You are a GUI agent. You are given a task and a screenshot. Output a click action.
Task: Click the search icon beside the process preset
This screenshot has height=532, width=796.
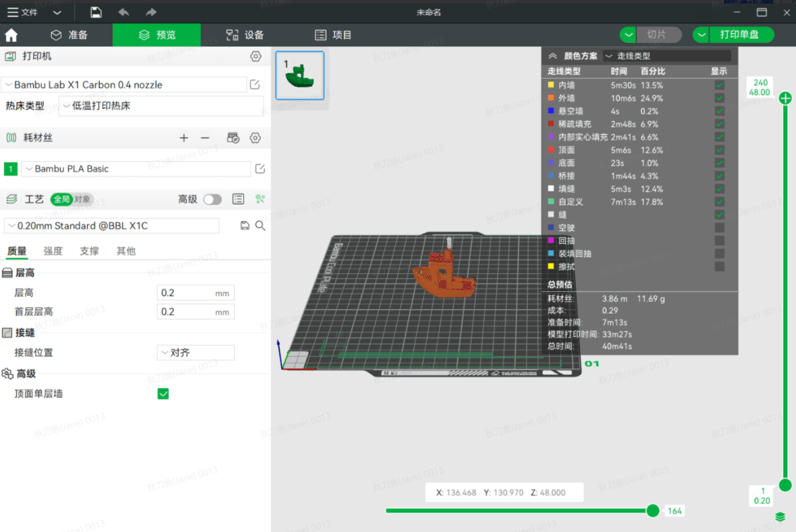(x=260, y=226)
